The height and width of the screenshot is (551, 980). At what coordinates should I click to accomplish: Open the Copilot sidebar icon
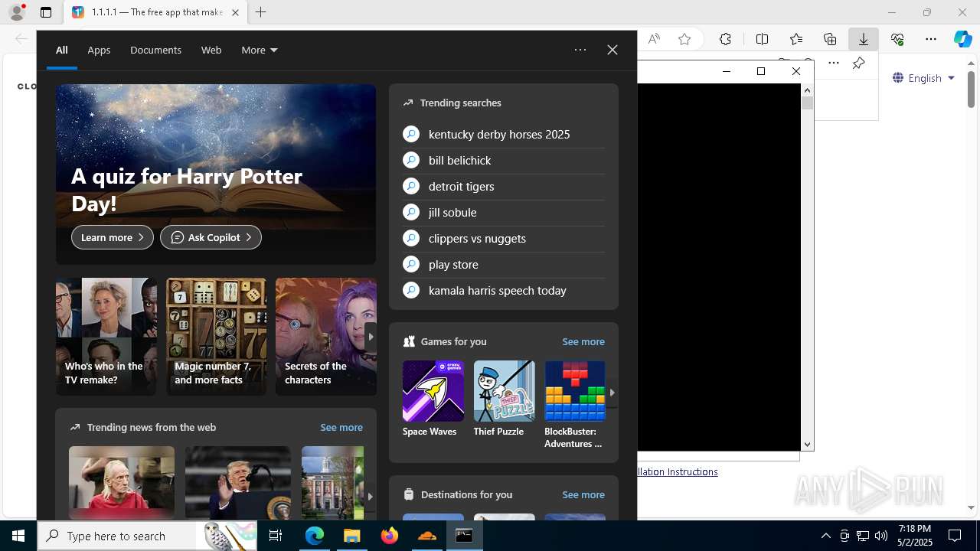(x=962, y=39)
